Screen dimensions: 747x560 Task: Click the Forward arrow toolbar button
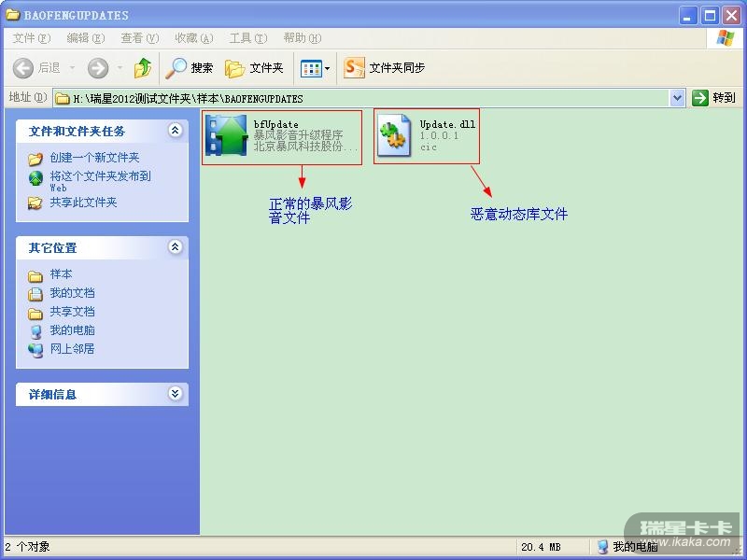98,68
